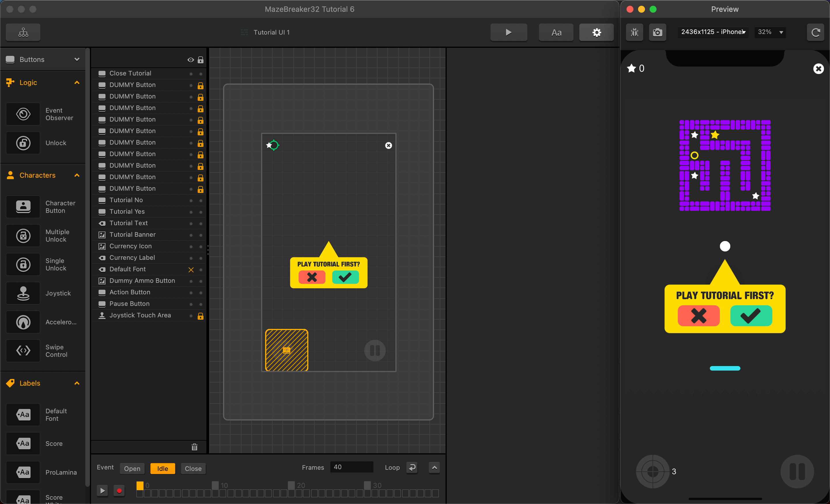Select the Tutorial Banner layer
The height and width of the screenshot is (504, 830).
pos(132,235)
